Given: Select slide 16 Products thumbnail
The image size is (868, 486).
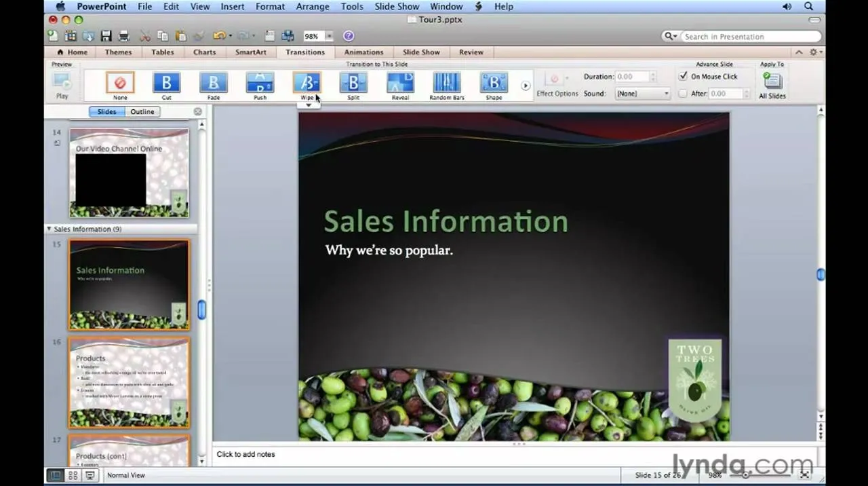Looking at the screenshot, I should pos(129,383).
